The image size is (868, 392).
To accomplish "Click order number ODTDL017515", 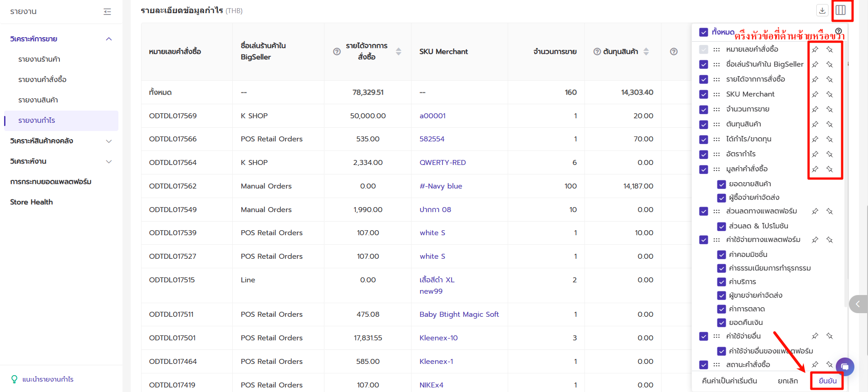I will [x=172, y=280].
